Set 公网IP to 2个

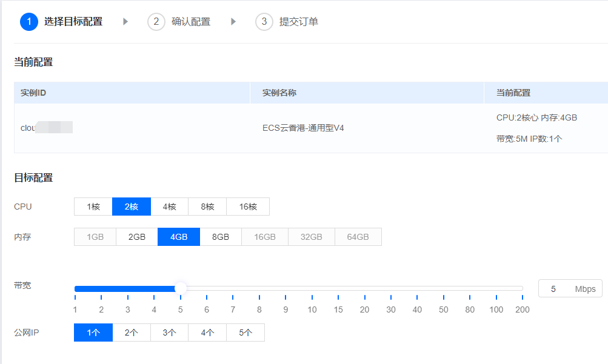(131, 332)
